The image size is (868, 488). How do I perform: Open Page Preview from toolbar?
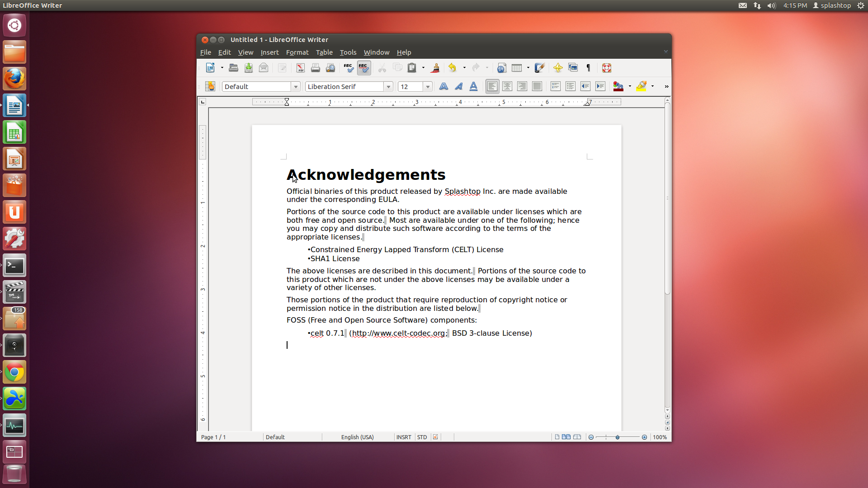tap(330, 68)
